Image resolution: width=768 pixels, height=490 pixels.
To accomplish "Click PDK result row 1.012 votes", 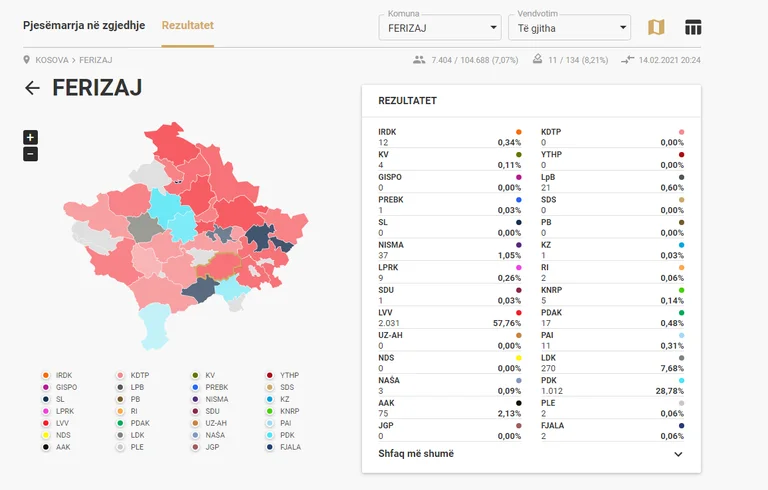I will 612,386.
